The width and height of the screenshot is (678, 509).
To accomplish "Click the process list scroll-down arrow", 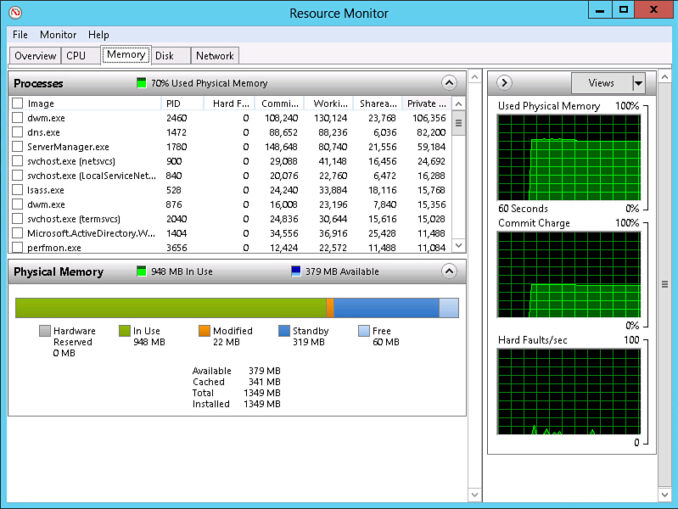I will coord(459,245).
